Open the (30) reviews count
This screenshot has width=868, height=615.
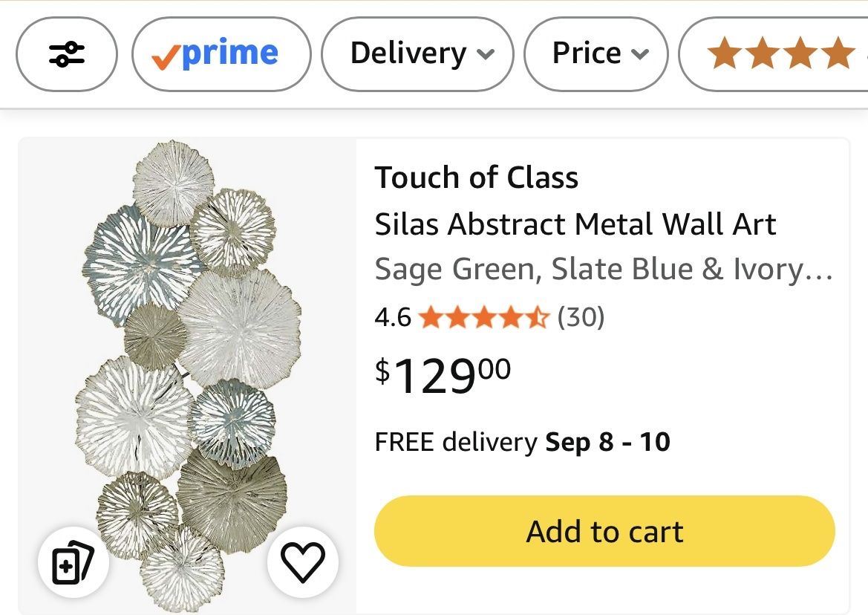[581, 317]
